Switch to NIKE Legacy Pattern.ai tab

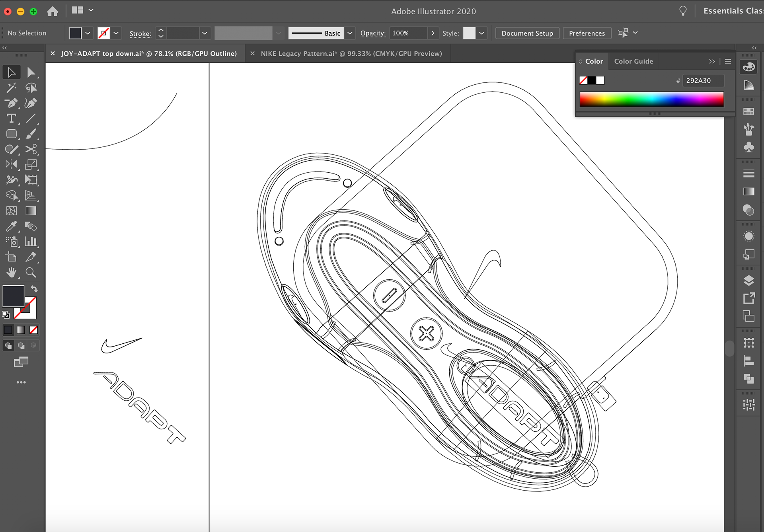point(351,54)
